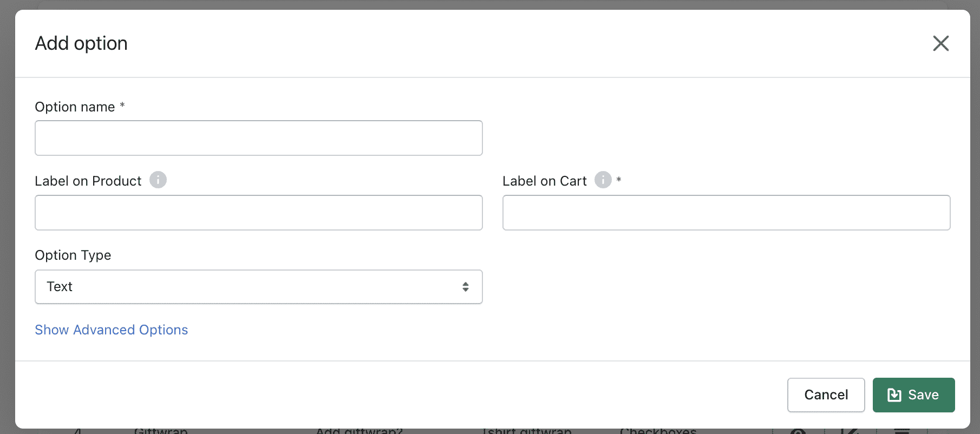Click the partially visible eye icon in background row

(x=798, y=431)
